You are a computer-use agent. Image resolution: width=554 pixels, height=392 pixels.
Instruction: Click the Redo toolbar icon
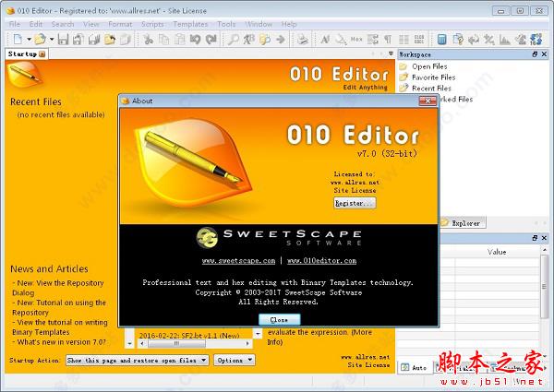211,39
